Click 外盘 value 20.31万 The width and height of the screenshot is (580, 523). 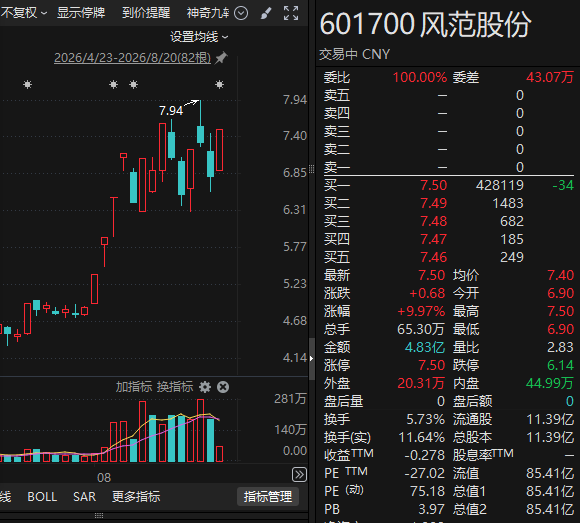point(421,383)
